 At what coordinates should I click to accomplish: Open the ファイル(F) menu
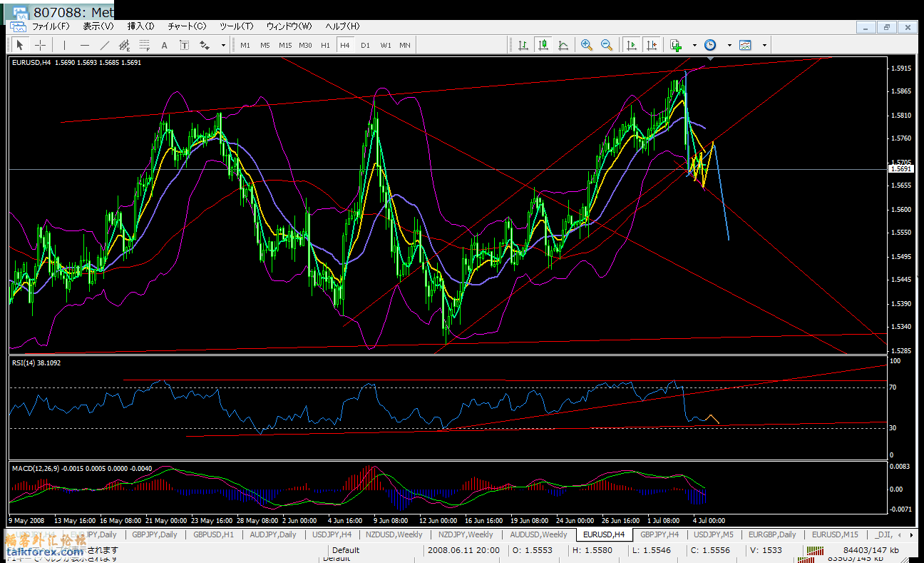(x=51, y=26)
